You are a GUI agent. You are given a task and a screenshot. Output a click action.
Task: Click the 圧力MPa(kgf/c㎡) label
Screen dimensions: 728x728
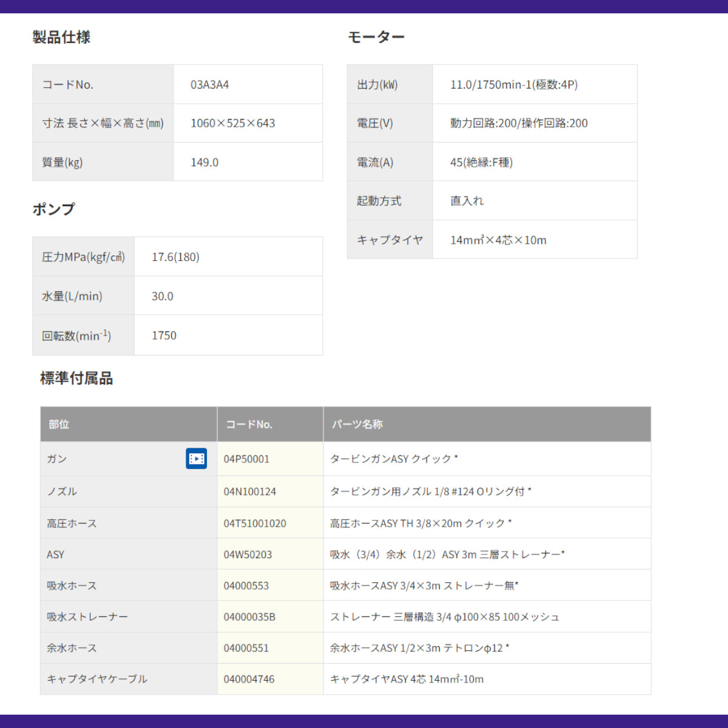[x=84, y=257]
